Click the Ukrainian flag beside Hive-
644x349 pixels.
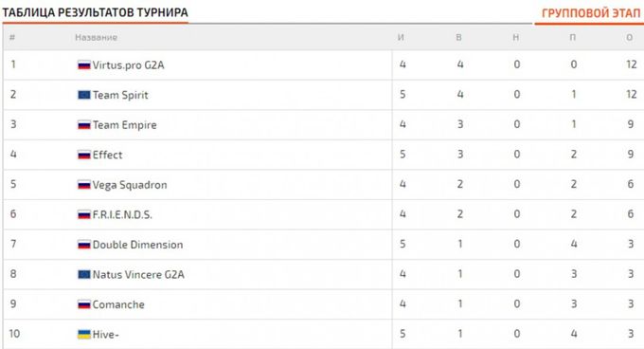pos(83,334)
